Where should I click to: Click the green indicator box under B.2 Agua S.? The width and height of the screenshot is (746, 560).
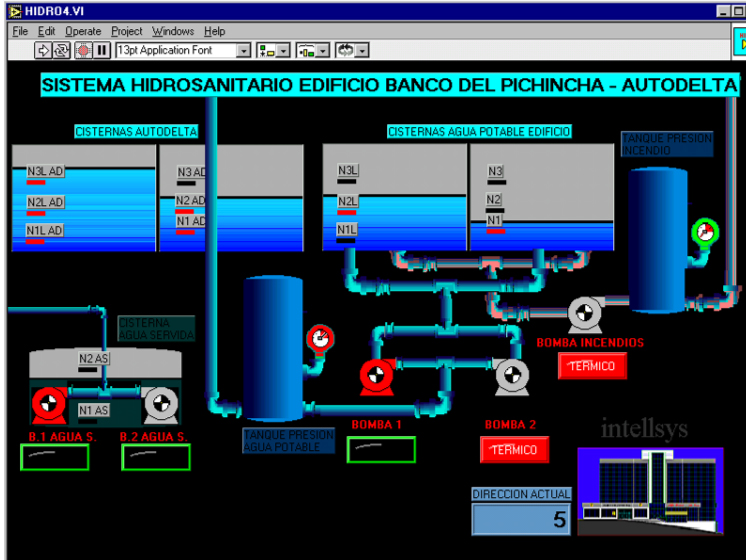tap(156, 457)
